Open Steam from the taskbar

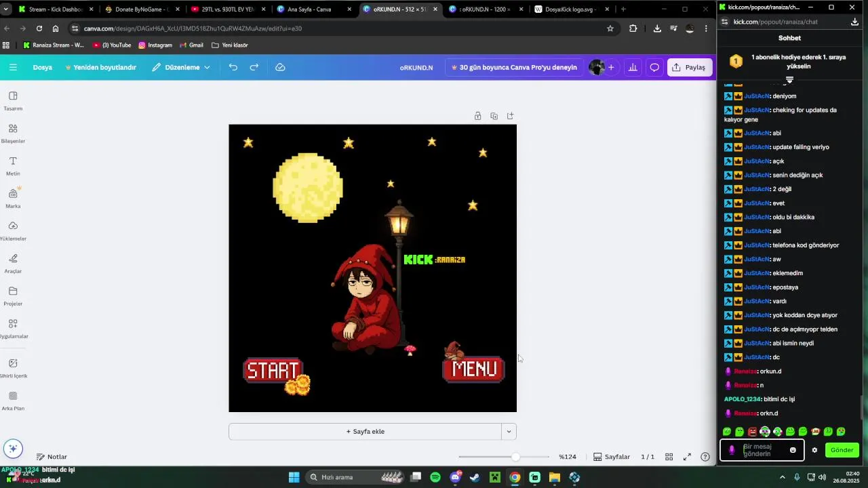475,477
